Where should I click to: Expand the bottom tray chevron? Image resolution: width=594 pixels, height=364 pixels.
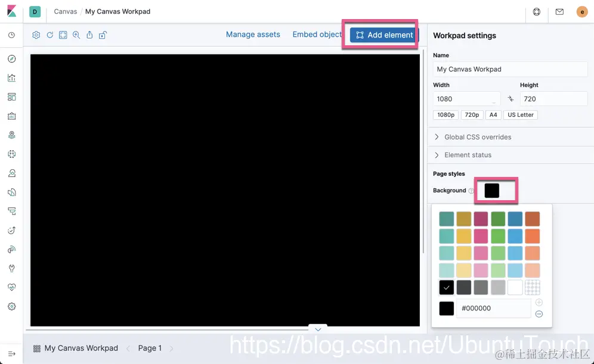click(318, 329)
